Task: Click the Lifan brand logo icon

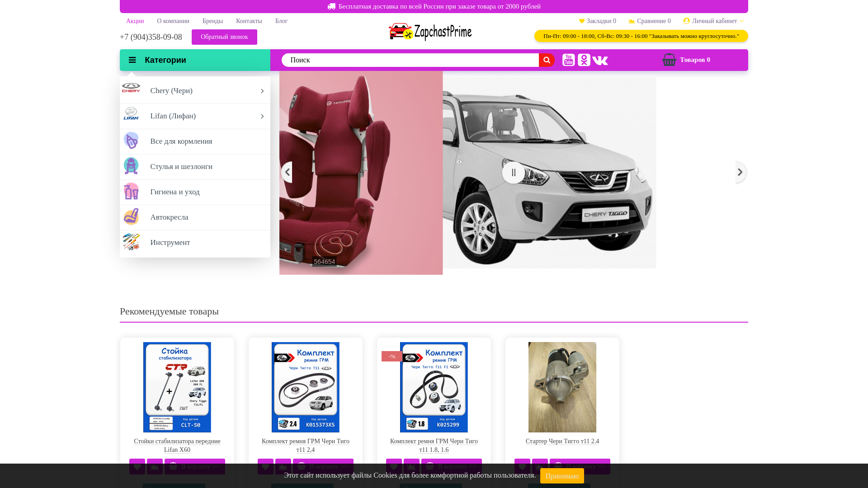Action: click(x=131, y=114)
